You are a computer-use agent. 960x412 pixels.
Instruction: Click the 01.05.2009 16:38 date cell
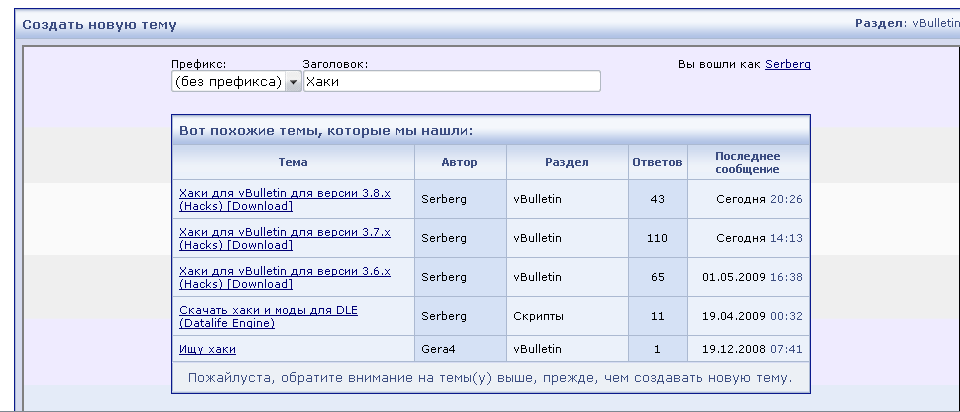click(748, 277)
